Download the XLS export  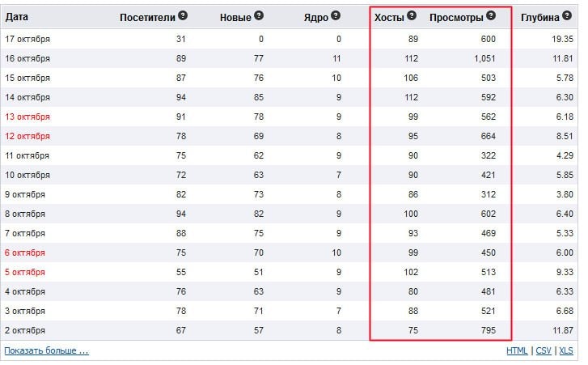(566, 350)
